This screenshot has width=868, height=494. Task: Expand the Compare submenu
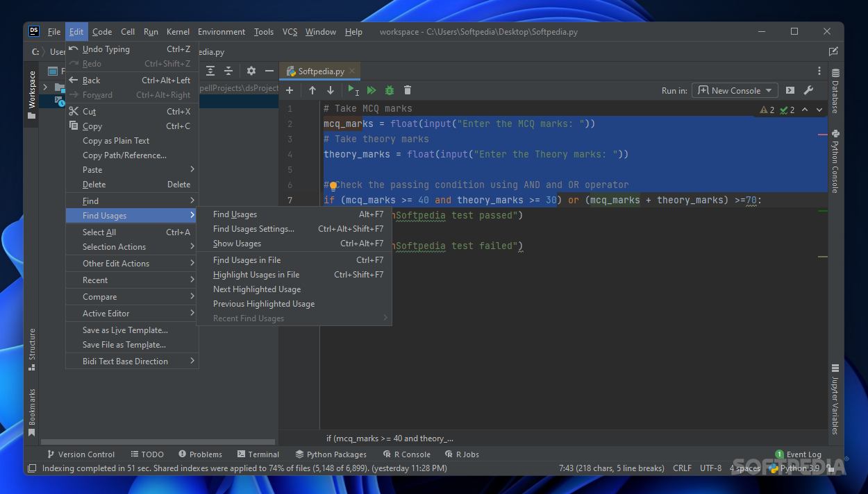132,297
